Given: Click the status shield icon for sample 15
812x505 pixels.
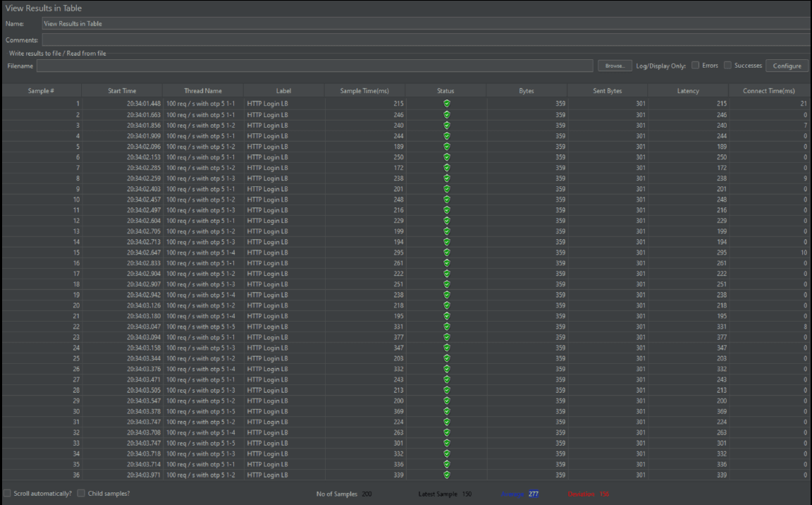Looking at the screenshot, I should click(446, 253).
